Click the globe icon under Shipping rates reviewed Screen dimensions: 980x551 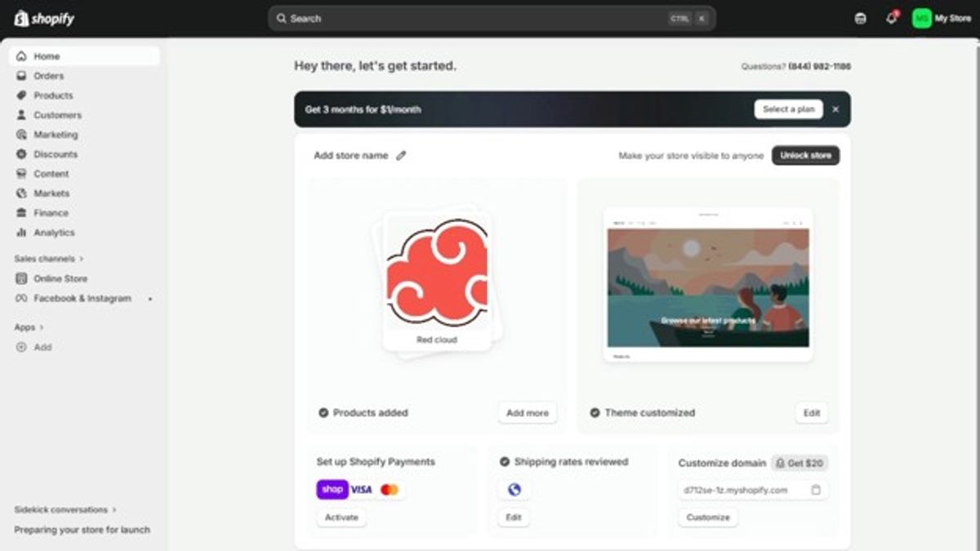514,490
